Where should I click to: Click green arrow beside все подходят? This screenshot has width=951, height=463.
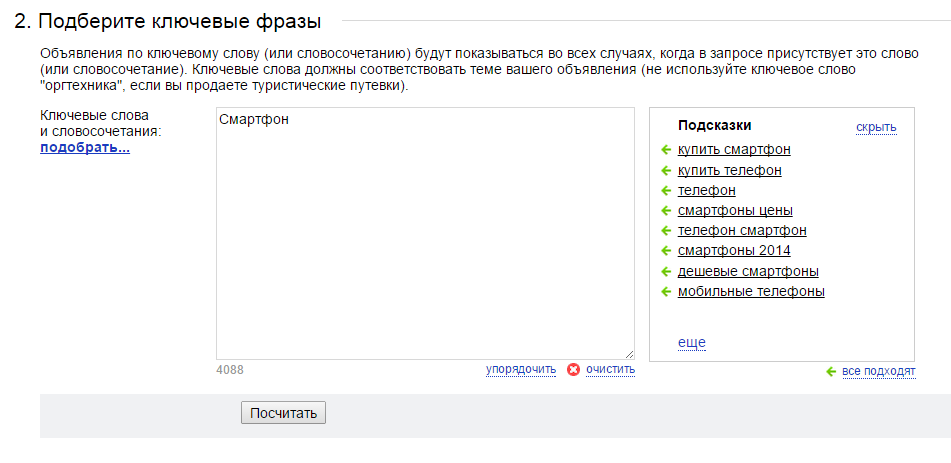[x=831, y=371]
